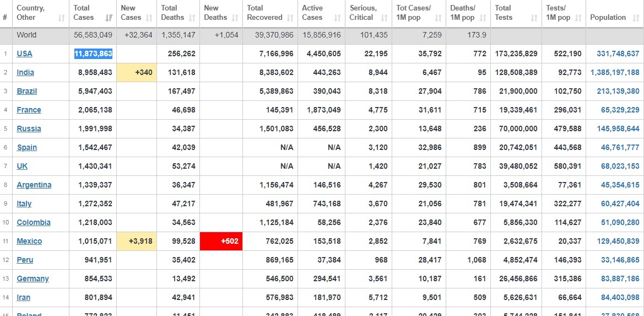Click the Serious, Critical sort arrows
644x316 pixels.
coord(384,18)
